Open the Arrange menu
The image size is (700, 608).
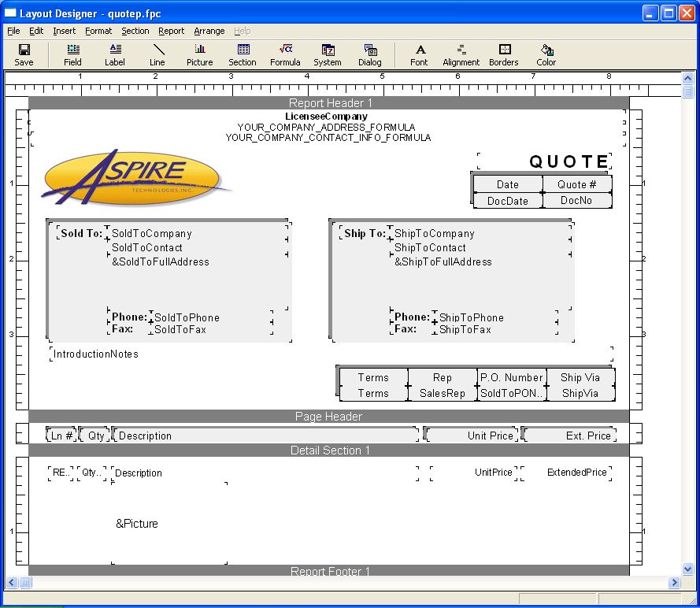point(209,31)
